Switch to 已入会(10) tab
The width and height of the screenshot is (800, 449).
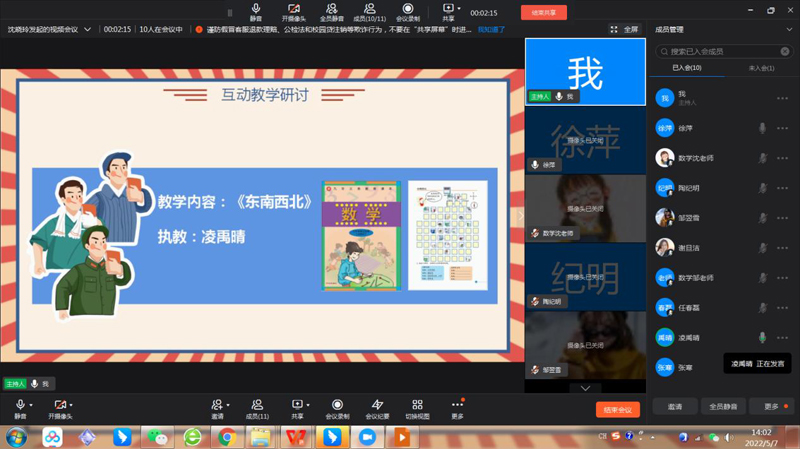coord(687,68)
